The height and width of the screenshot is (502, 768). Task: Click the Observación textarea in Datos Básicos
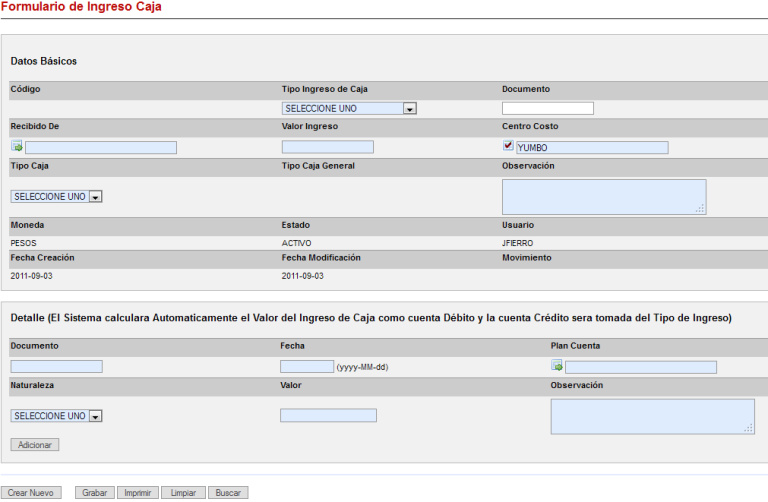click(x=603, y=196)
